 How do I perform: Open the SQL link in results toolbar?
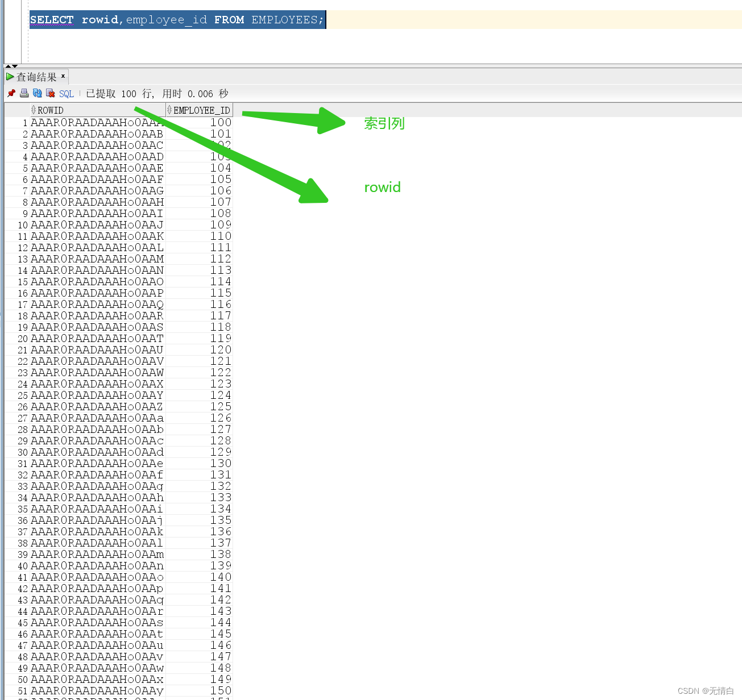click(67, 94)
